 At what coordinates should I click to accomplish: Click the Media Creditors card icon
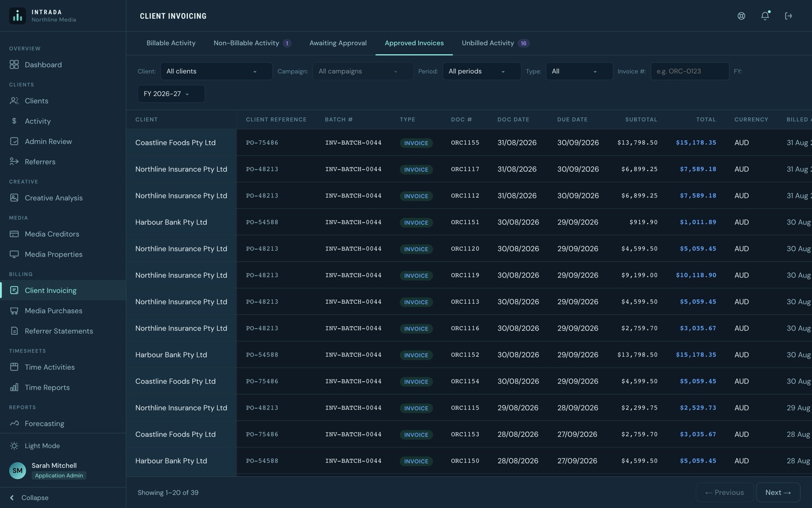pos(14,234)
